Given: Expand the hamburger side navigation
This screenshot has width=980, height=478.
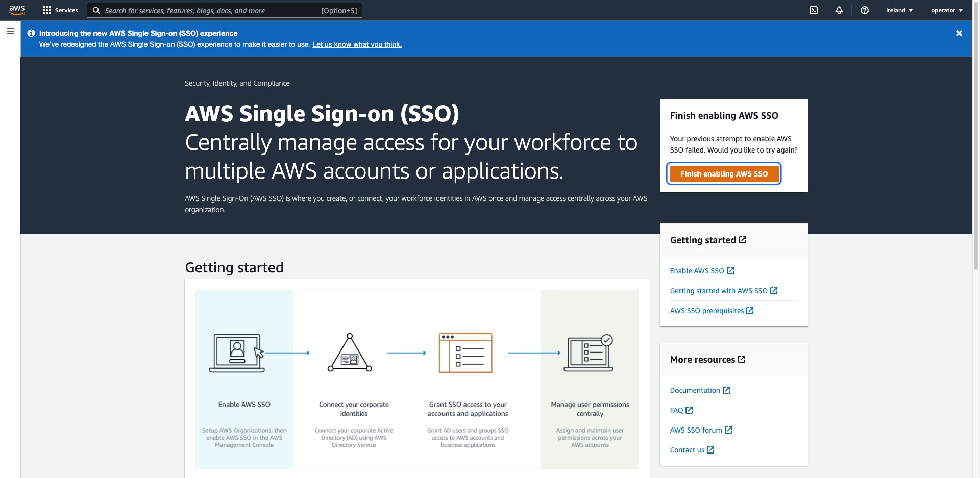Looking at the screenshot, I should pyautogui.click(x=10, y=31).
